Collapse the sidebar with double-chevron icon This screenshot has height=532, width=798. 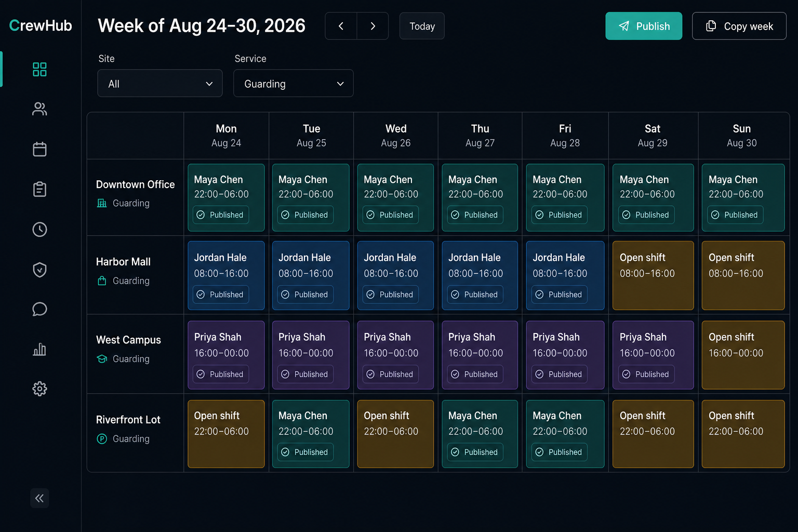39,498
